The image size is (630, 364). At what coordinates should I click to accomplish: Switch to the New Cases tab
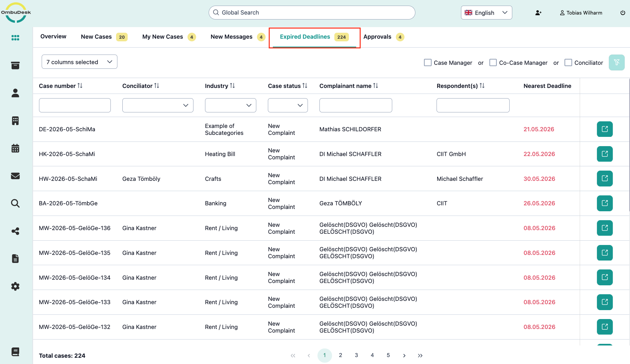click(x=104, y=37)
